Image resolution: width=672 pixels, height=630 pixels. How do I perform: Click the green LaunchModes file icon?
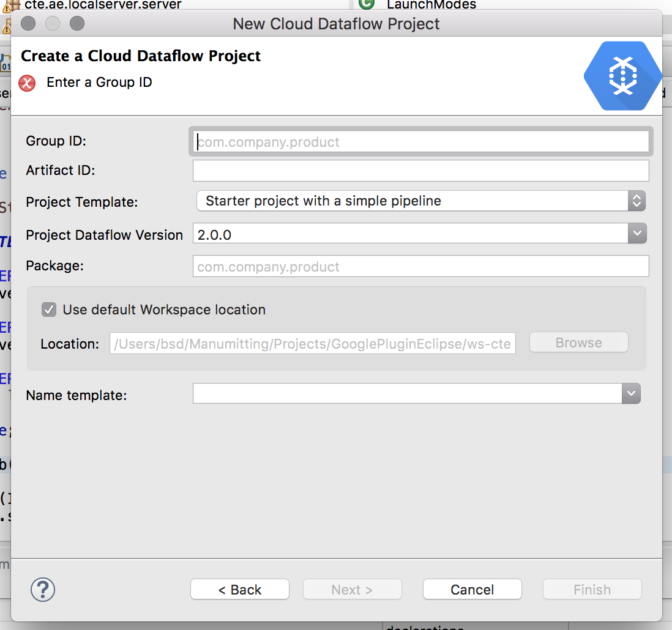pos(366,4)
